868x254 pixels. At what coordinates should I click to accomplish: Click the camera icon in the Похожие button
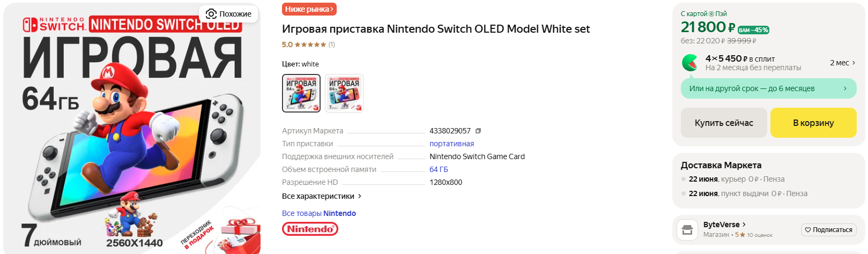pos(211,14)
